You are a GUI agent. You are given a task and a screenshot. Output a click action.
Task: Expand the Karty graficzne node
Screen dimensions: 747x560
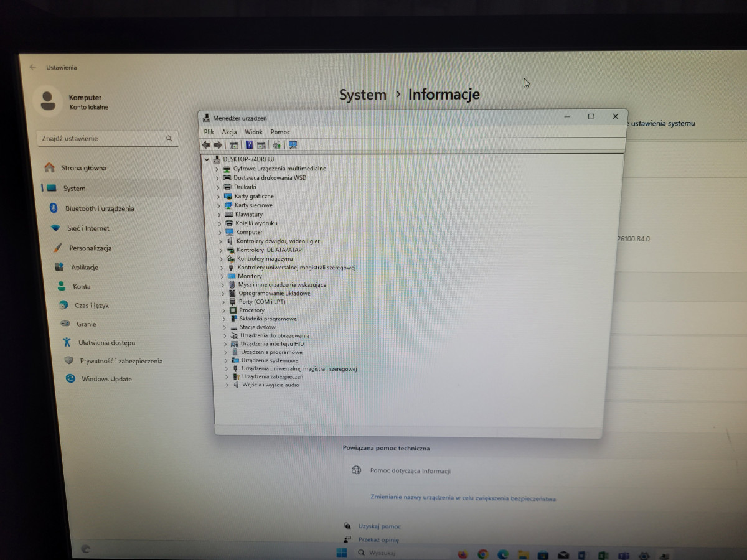pyautogui.click(x=217, y=196)
